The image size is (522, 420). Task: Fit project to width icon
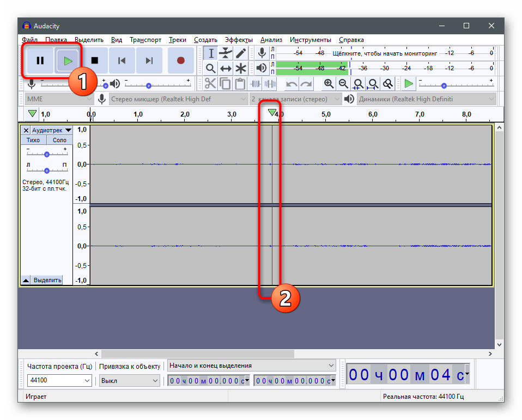373,83
